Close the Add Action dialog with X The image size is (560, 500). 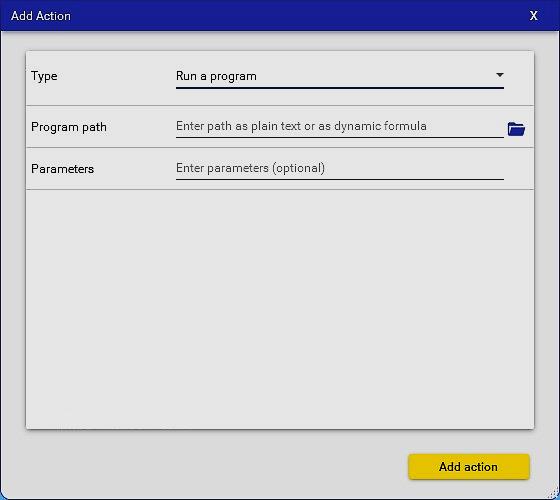tap(534, 16)
